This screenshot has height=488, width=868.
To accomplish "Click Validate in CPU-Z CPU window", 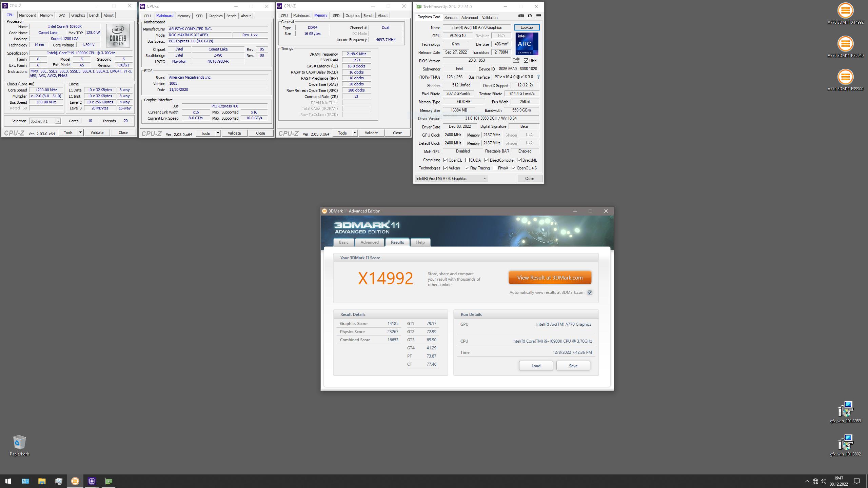I will coord(97,133).
